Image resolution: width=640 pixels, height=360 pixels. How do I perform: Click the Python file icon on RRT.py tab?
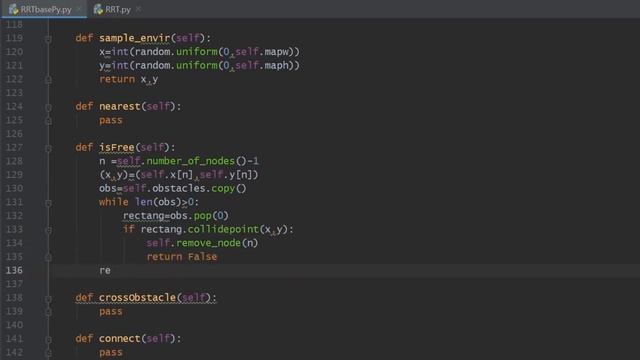click(x=98, y=9)
